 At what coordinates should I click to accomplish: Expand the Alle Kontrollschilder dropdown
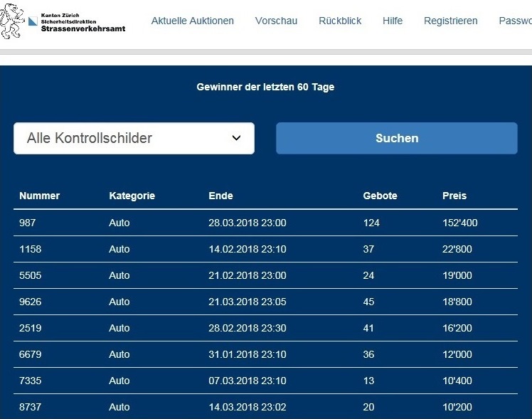[x=134, y=138]
